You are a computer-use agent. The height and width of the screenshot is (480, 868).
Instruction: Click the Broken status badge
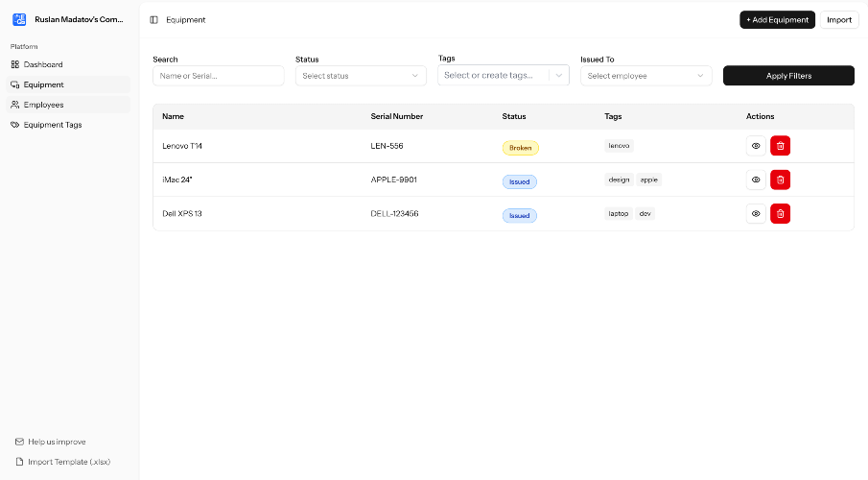coord(521,148)
